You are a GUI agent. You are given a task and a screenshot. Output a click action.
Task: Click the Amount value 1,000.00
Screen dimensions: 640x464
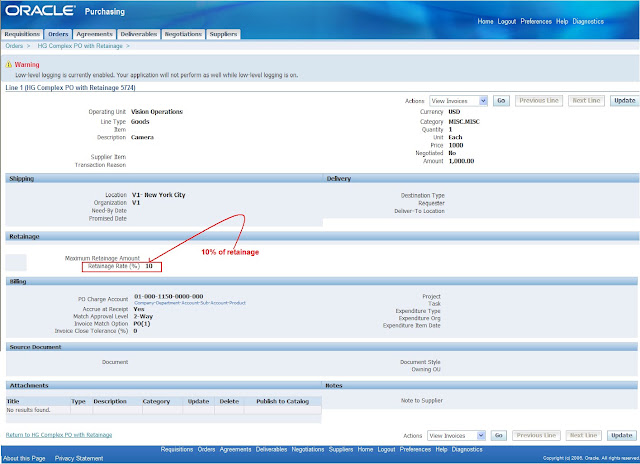pyautogui.click(x=461, y=161)
